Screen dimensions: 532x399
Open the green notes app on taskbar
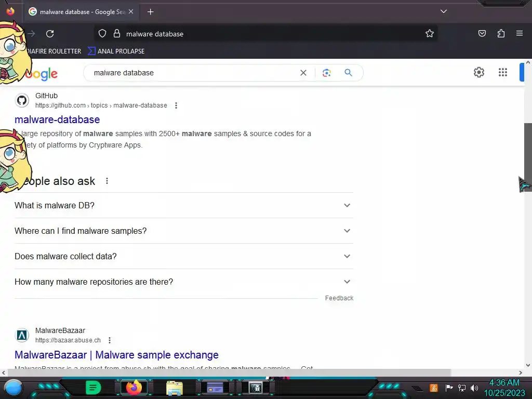pyautogui.click(x=93, y=388)
